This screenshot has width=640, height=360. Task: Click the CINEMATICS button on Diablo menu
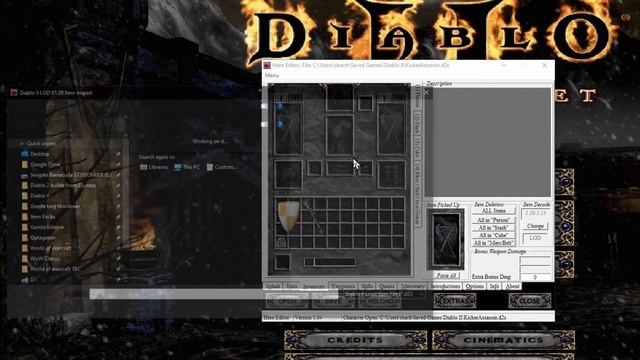(x=503, y=340)
